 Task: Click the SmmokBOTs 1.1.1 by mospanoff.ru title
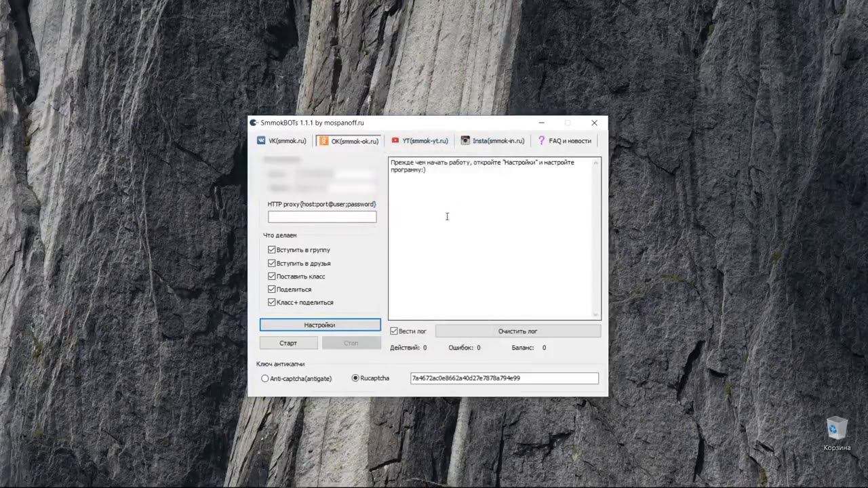(x=312, y=123)
